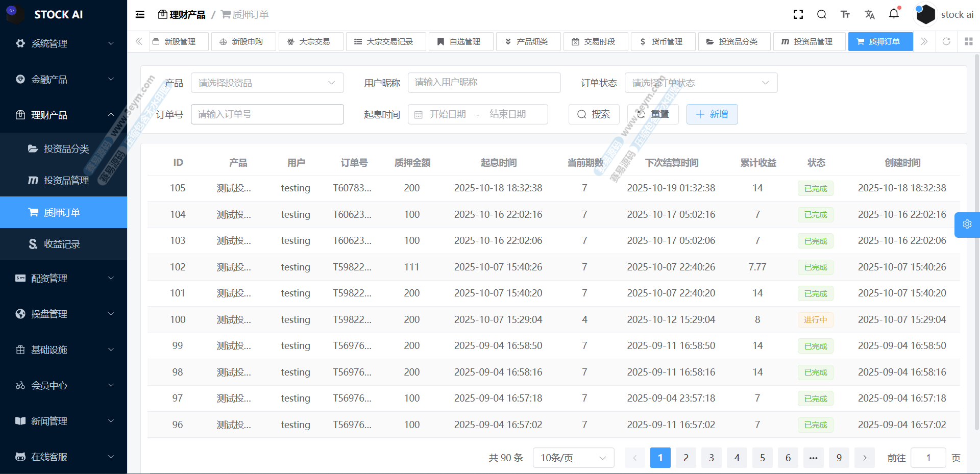Open the 10条/页 page size dropdown

pyautogui.click(x=573, y=458)
